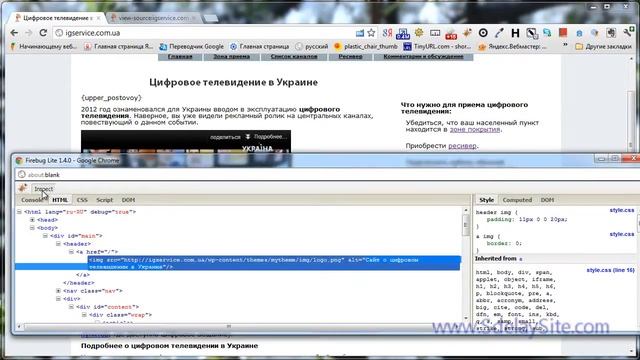This screenshot has width=640, height=360.
Task: Click the red +15 badge extension icon
Action: click(x=451, y=34)
